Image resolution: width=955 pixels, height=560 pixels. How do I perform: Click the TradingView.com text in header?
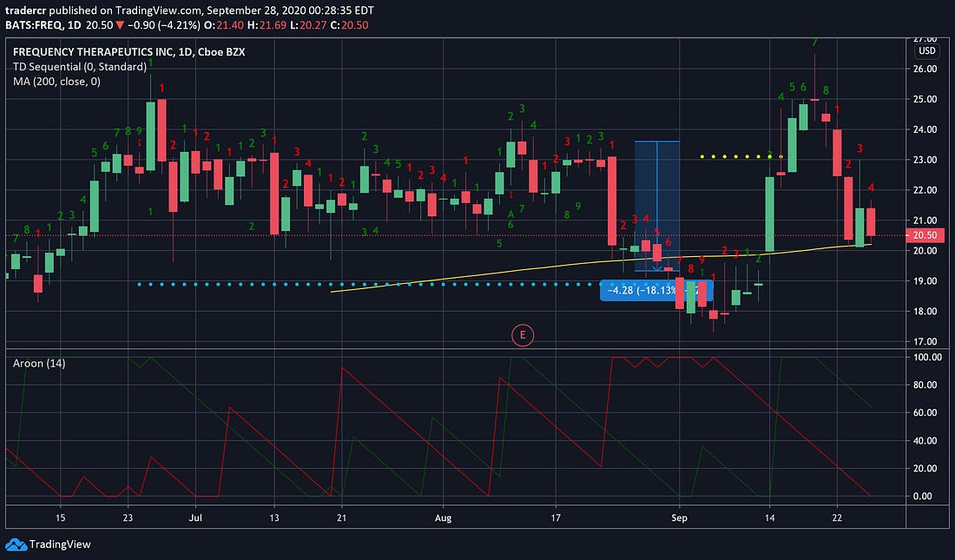[161, 10]
